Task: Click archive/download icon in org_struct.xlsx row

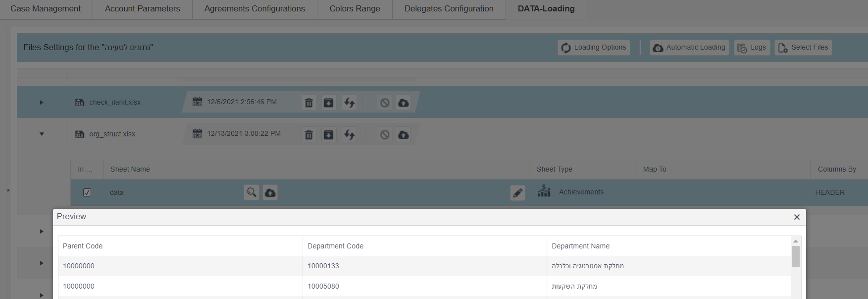Action: (x=329, y=134)
